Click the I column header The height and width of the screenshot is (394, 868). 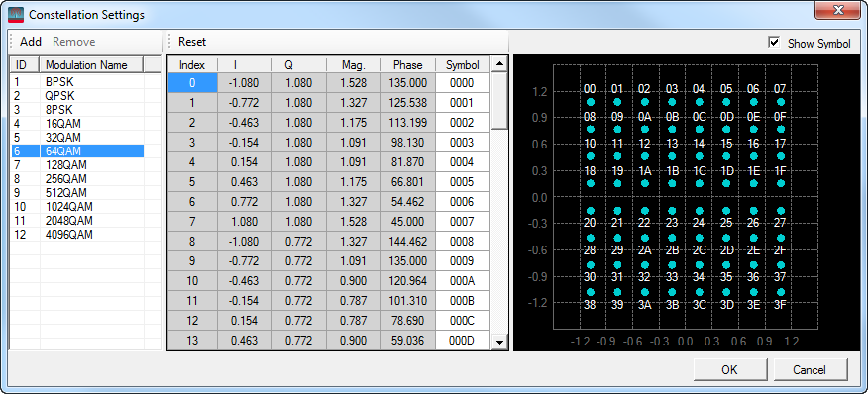coord(245,65)
